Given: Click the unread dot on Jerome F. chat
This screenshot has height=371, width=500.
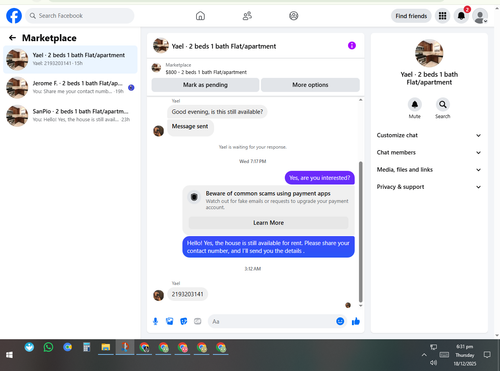Looking at the screenshot, I should click(x=131, y=88).
